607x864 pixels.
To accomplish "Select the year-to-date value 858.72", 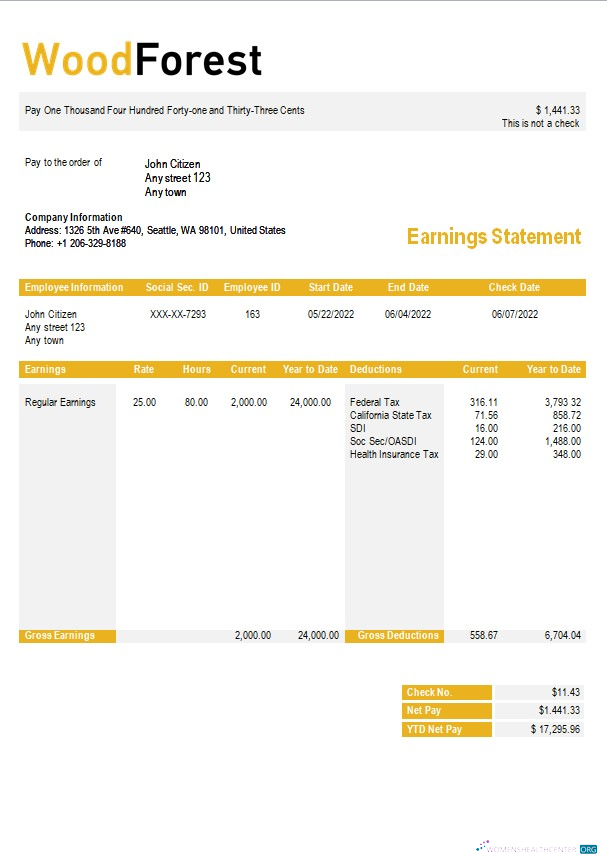I will [x=567, y=415].
